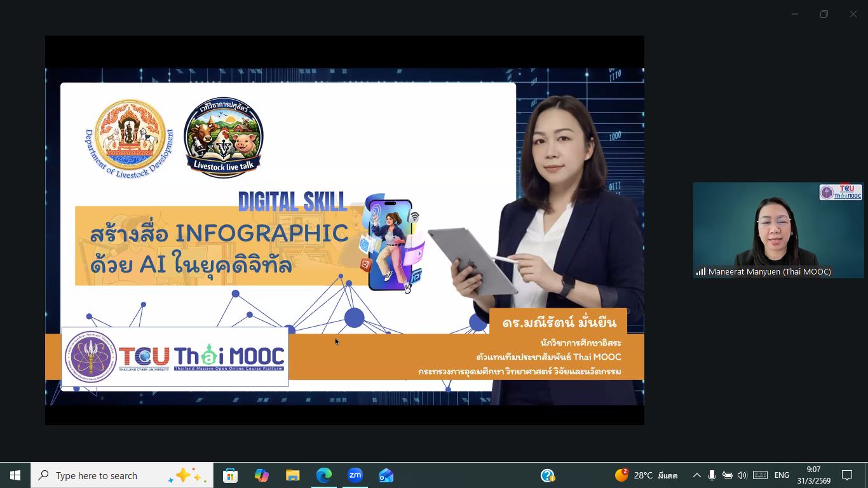Viewport: 868px width, 488px height.
Task: Open Microsoft Store taskbar icon
Action: (x=230, y=475)
